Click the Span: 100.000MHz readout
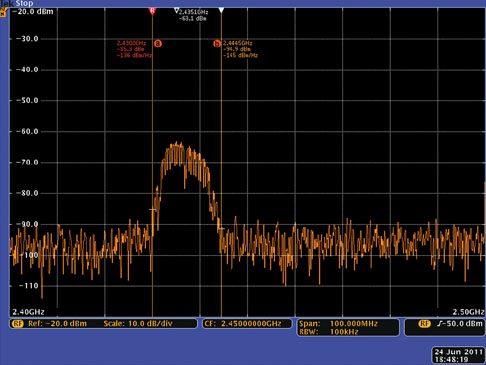 coord(338,324)
